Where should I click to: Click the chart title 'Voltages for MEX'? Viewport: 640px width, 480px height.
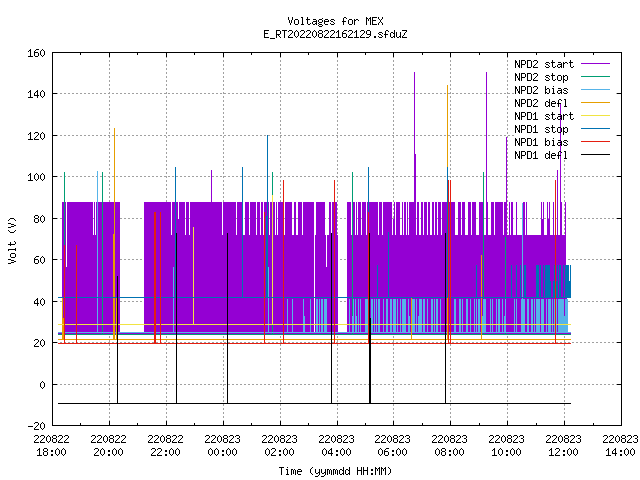tap(335, 21)
